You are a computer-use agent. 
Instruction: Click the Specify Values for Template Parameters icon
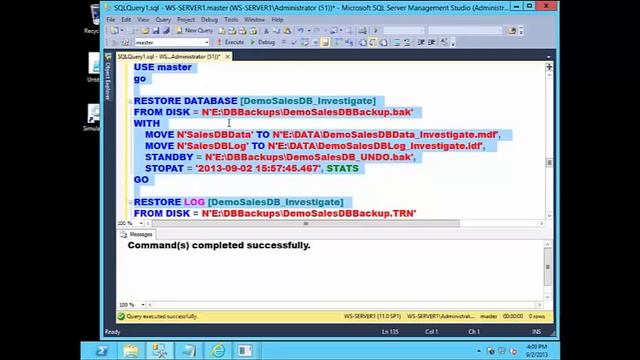[444, 42]
